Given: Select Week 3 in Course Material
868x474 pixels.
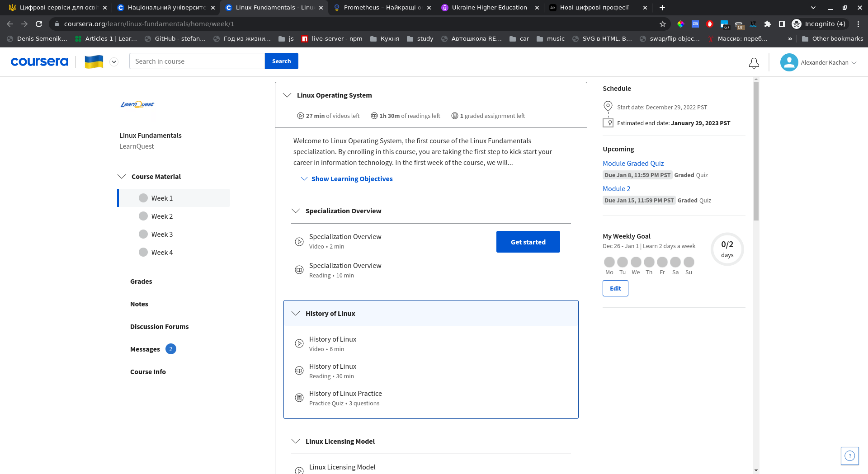Looking at the screenshot, I should coord(162,234).
